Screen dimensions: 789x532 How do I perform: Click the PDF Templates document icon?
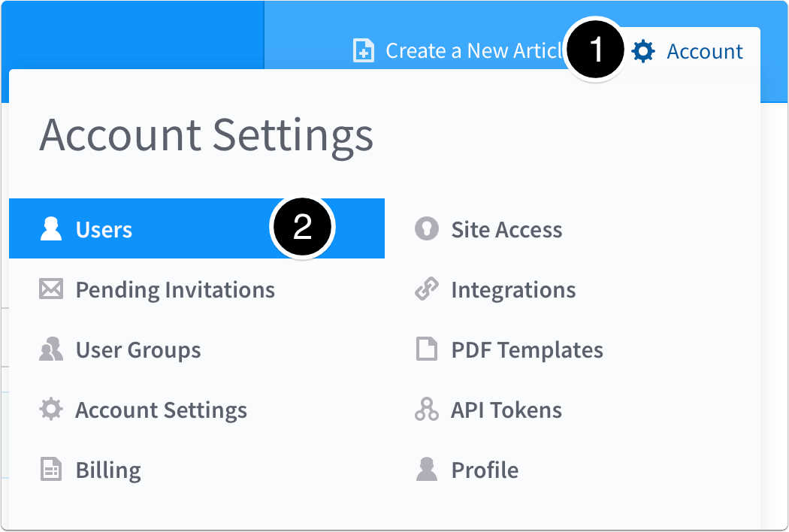pos(425,349)
